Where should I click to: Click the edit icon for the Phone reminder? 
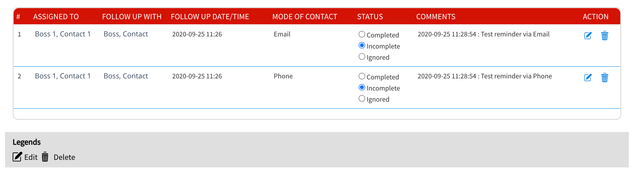click(x=588, y=78)
